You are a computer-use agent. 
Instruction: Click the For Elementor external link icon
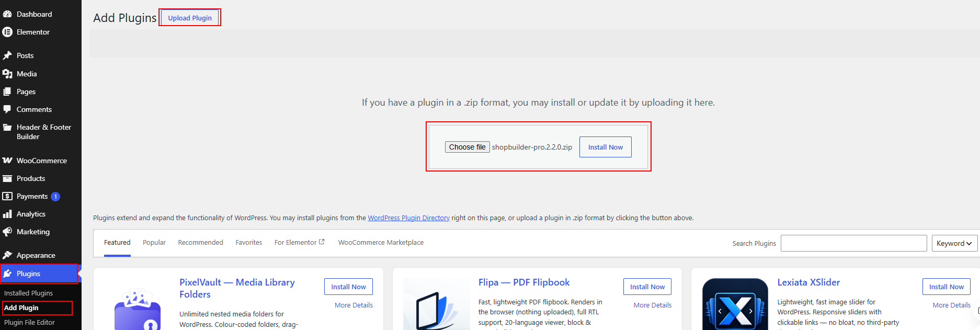322,242
